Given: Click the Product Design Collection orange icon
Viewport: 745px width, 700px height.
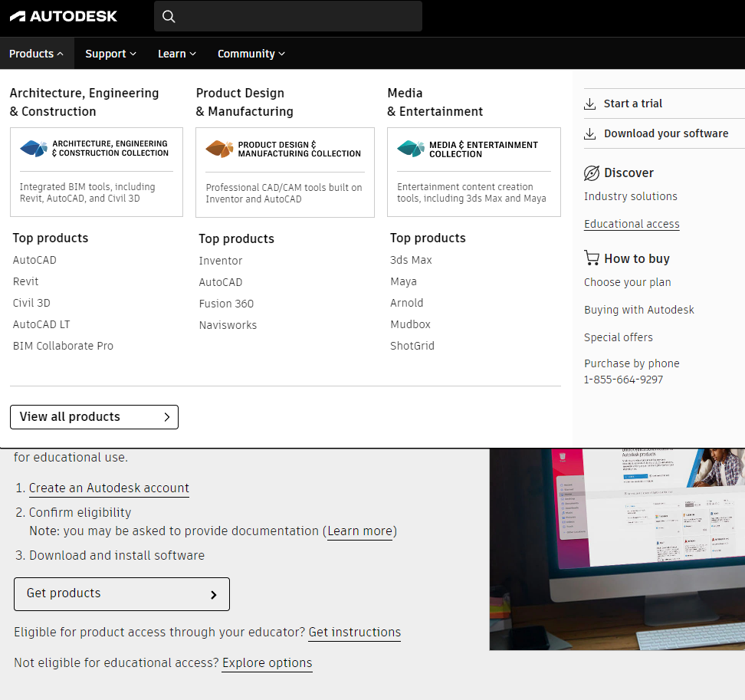Looking at the screenshot, I should coord(219,149).
